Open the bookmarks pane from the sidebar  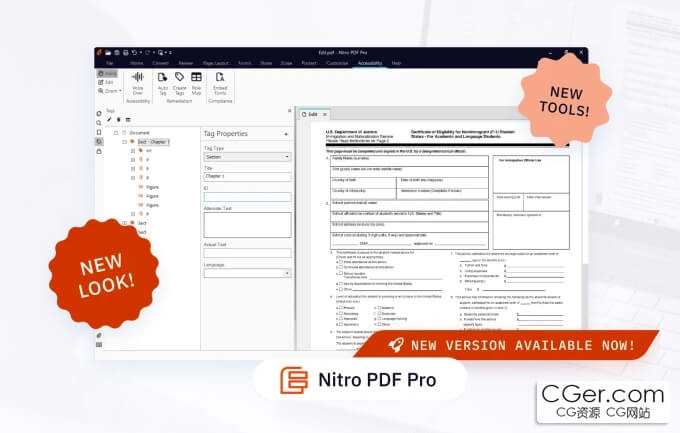pyautogui.click(x=99, y=132)
